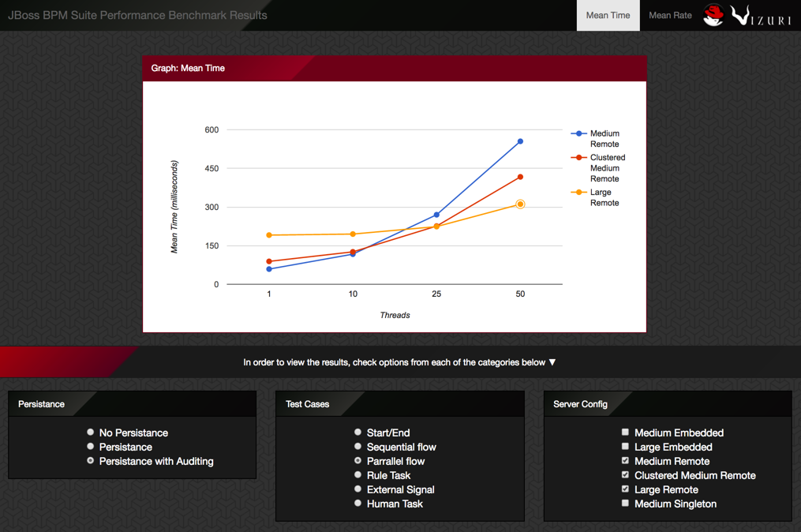
Task: Select Persistance with Auditing option
Action: [x=91, y=461]
